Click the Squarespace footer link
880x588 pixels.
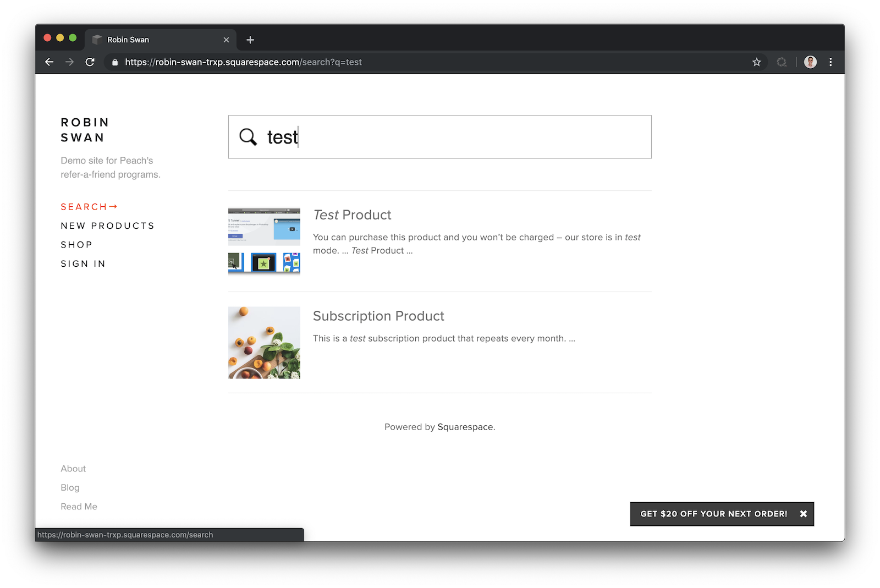pyautogui.click(x=465, y=427)
